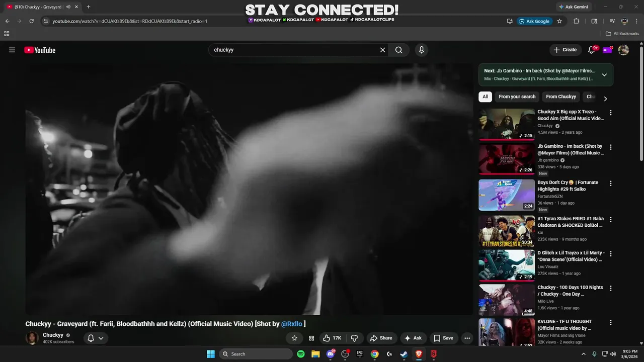Open a new browser tab
Screen dimensions: 644x362
point(89,7)
